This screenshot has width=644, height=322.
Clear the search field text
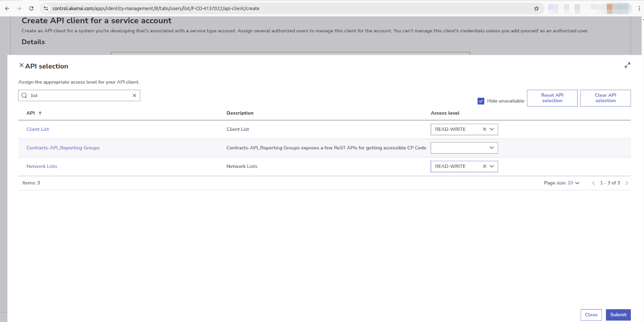(134, 95)
